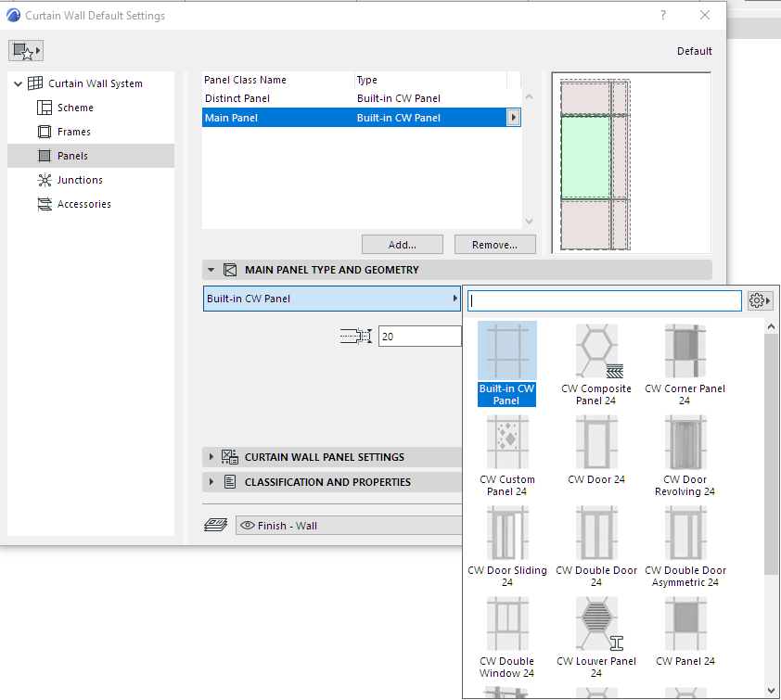Click the Favorites star icon button

[26, 51]
